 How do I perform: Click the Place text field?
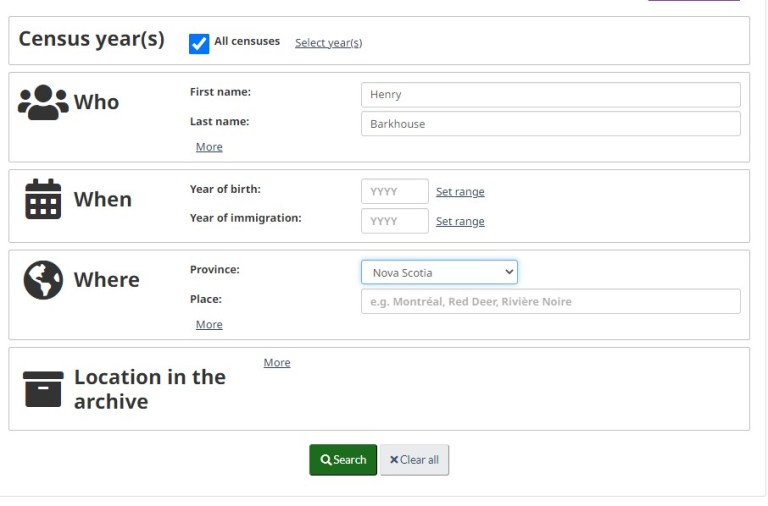pos(551,301)
